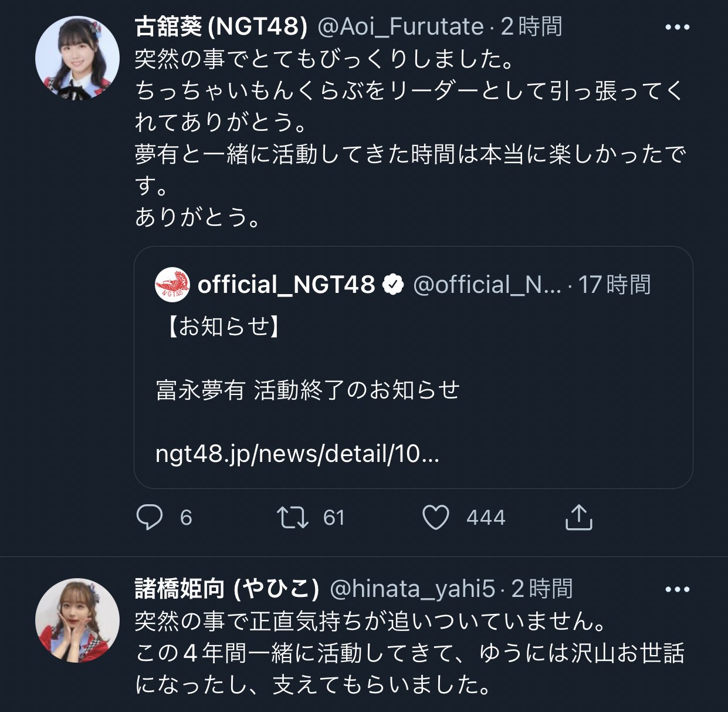This screenshot has width=728, height=712.
Task: Click the verified badge next to official_NGT48
Action: pyautogui.click(x=393, y=285)
